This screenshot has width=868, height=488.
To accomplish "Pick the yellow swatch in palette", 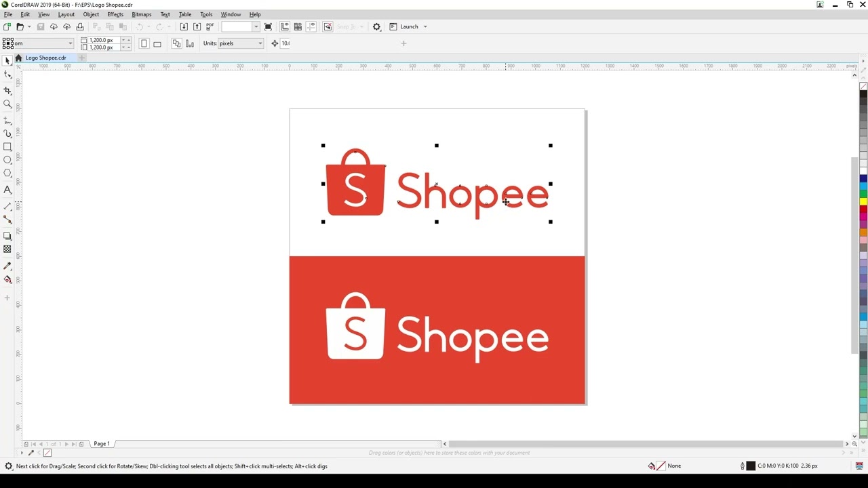I will coord(863,201).
